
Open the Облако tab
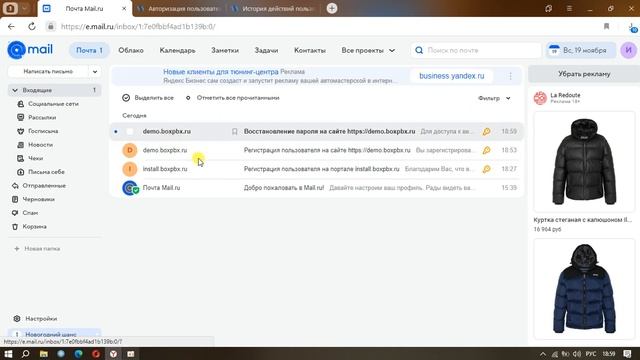131,50
